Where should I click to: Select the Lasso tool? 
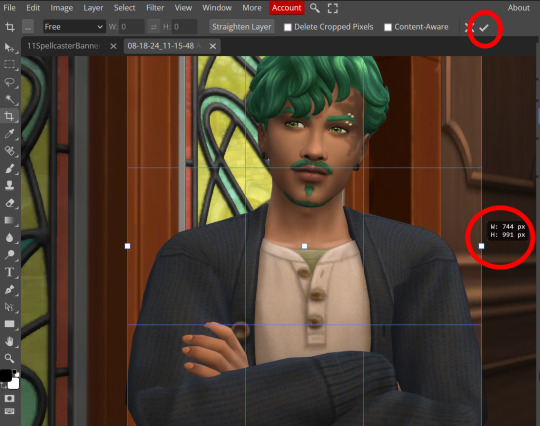coord(9,82)
